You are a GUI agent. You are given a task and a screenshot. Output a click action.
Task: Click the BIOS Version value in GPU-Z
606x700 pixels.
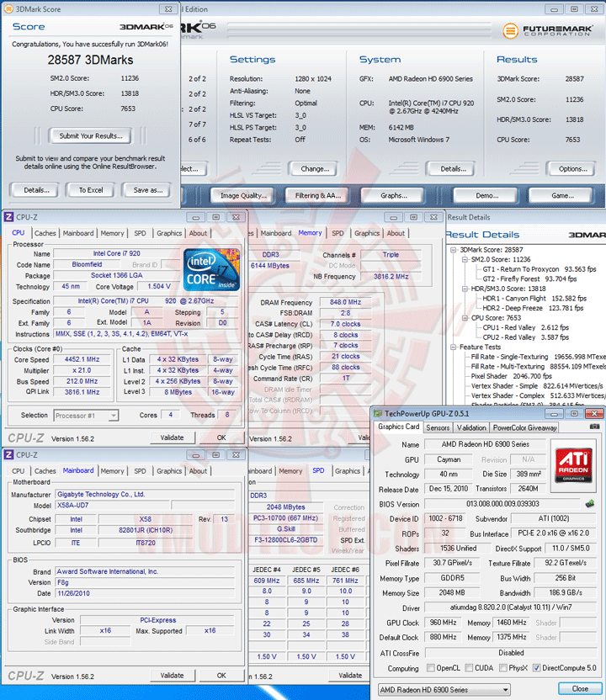(x=502, y=504)
